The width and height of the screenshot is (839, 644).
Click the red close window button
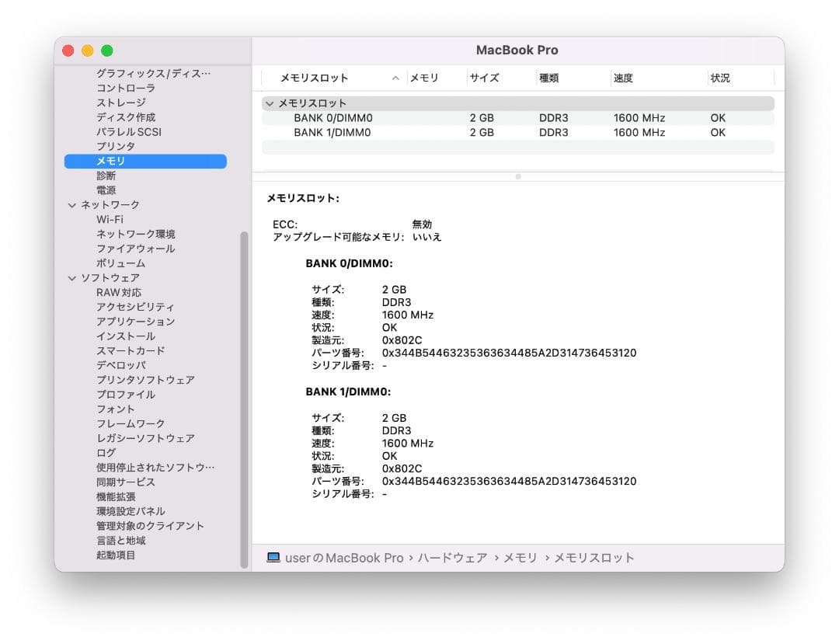point(68,50)
